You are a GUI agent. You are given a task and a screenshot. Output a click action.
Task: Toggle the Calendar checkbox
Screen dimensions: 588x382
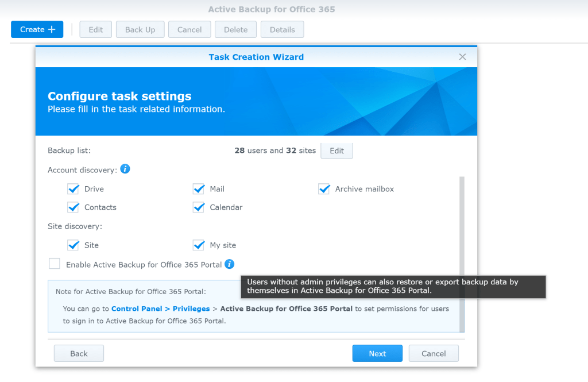click(x=199, y=207)
